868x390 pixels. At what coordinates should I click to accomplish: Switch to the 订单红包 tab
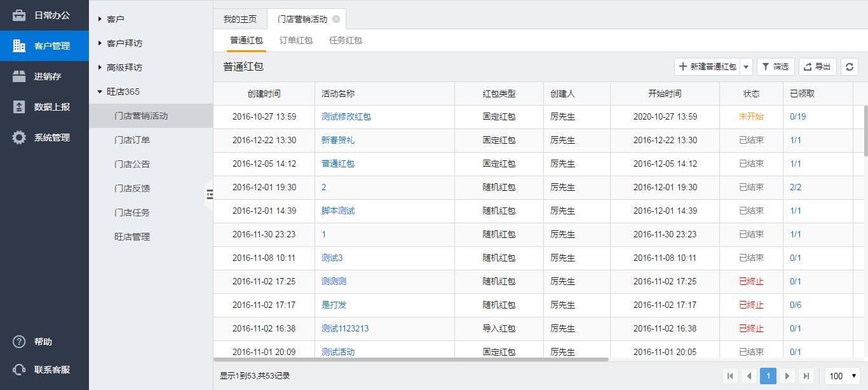pos(295,40)
